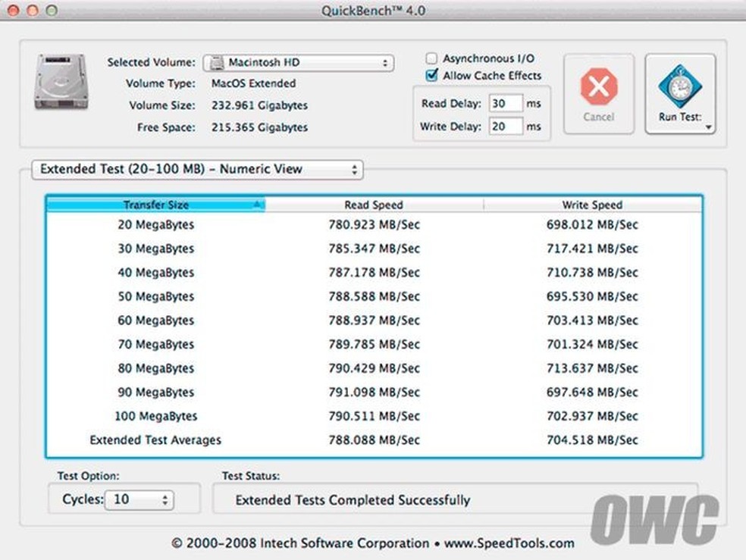Click the Write Delay input field
This screenshot has width=746, height=560.
(506, 126)
